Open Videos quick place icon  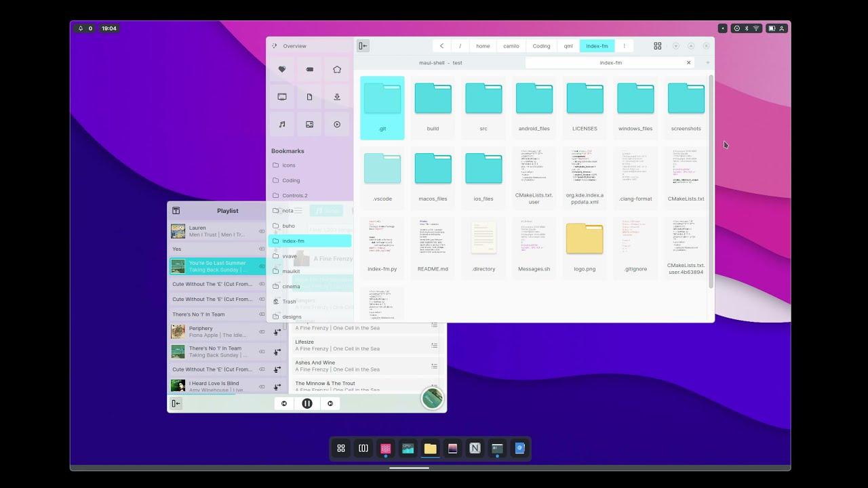[x=337, y=125]
